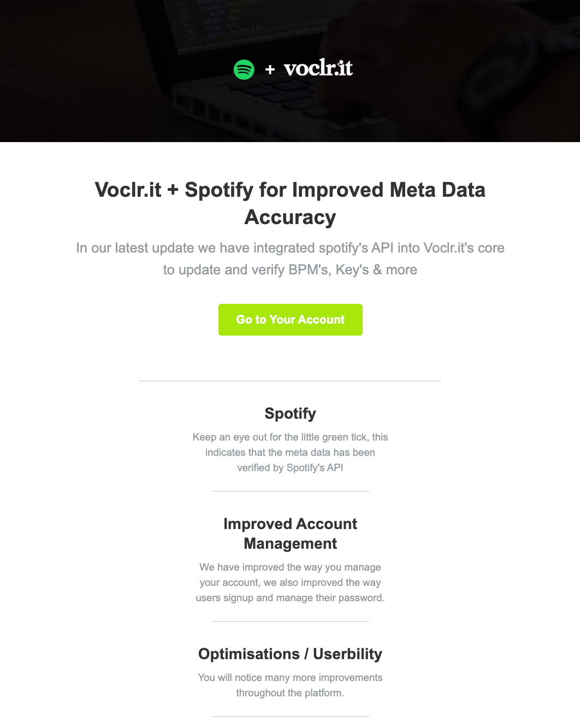Click the Improved Account Management heading
The image size is (580, 728).
click(290, 533)
